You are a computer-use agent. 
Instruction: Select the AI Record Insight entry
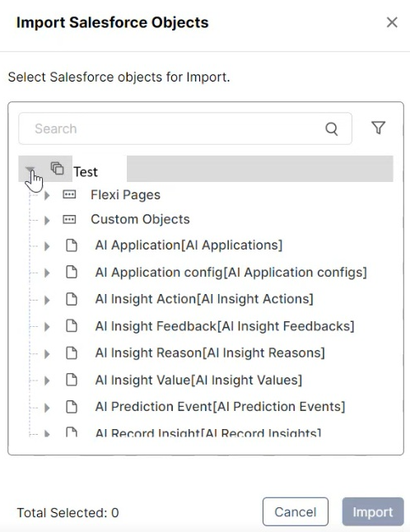coord(208,432)
